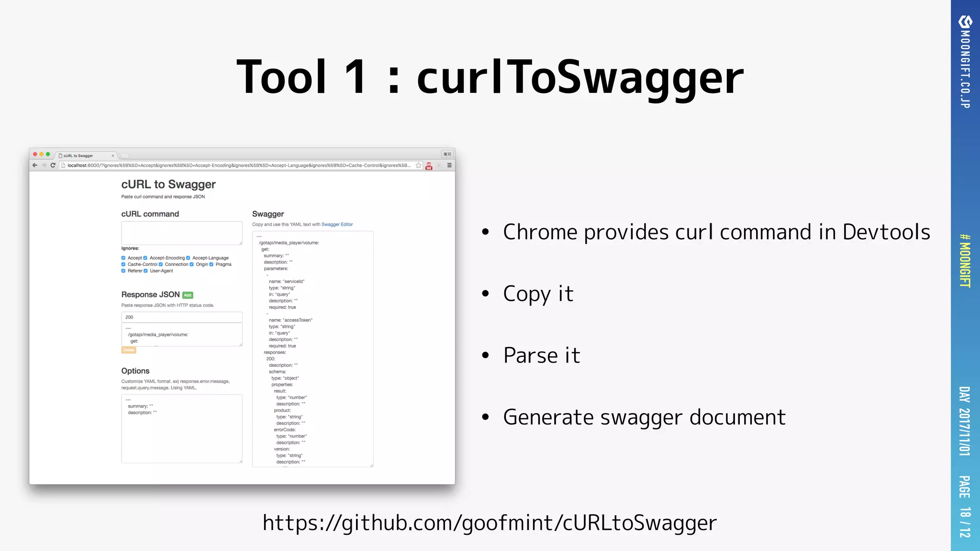This screenshot has width=980, height=551.
Task: Go back in the browser
Action: (35, 165)
